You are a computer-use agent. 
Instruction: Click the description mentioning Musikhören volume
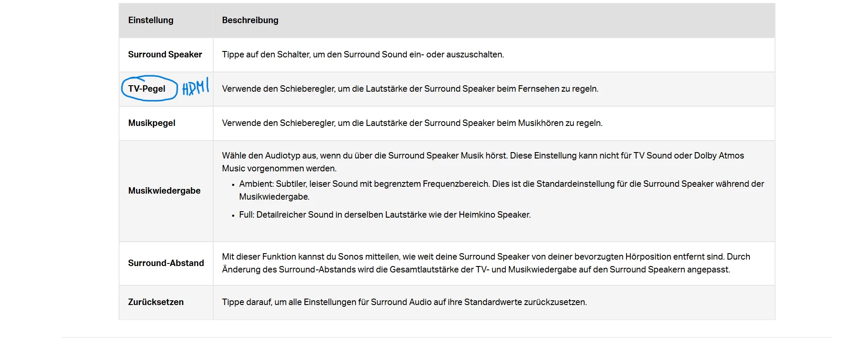412,123
